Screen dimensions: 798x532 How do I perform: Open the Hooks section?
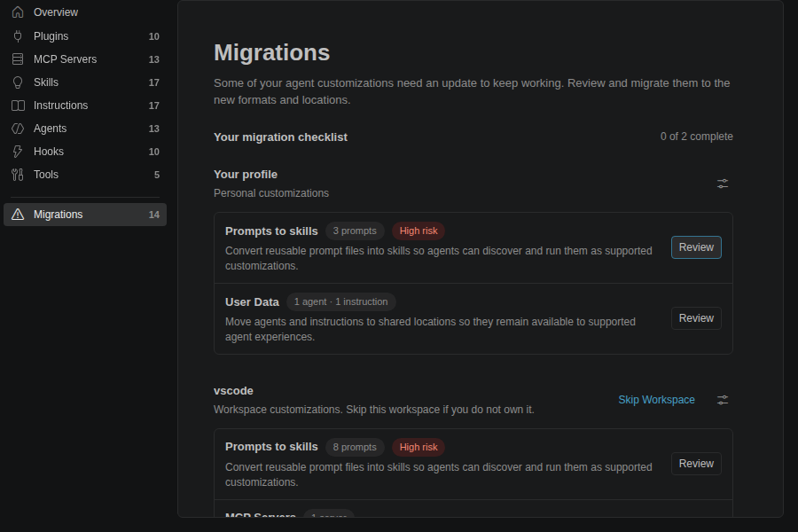click(85, 152)
